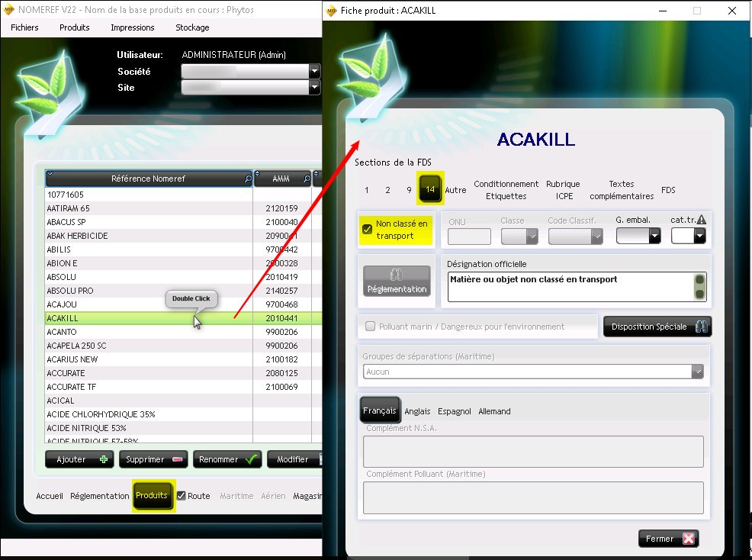Click the Renommer button with green checkmark

227,459
